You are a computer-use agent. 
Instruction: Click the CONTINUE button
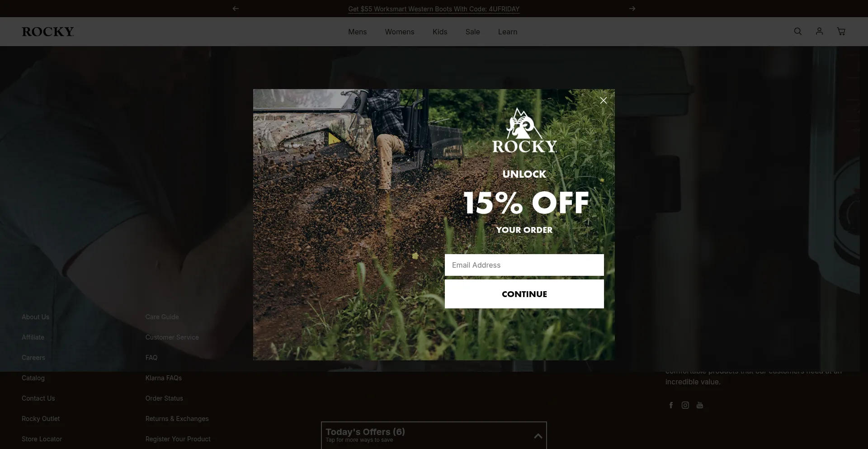click(524, 294)
